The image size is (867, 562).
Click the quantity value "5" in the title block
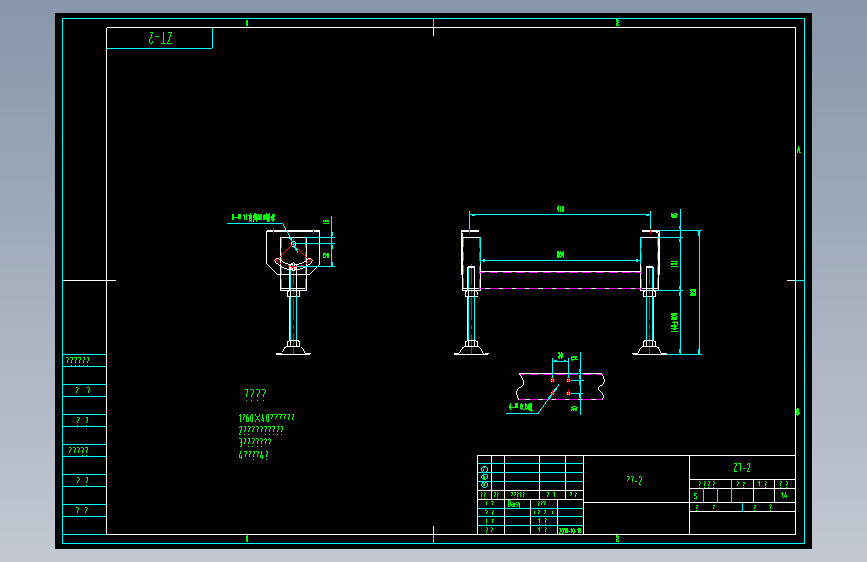tap(696, 496)
